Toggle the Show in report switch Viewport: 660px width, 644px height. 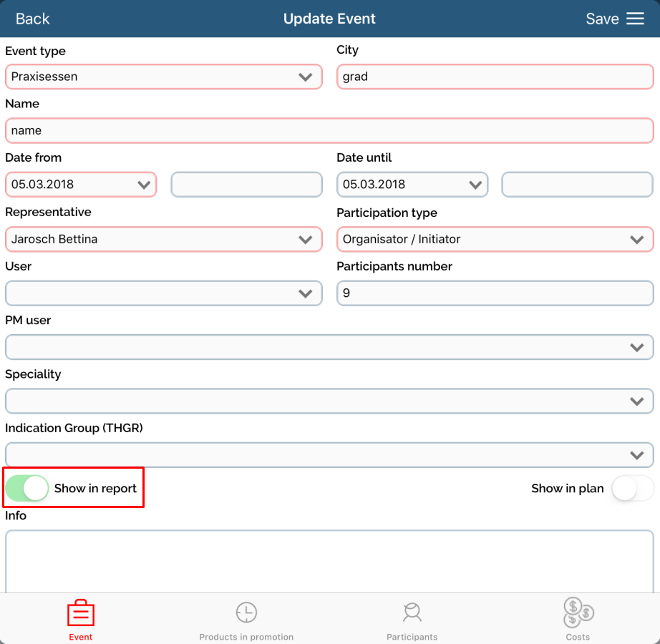coord(26,489)
